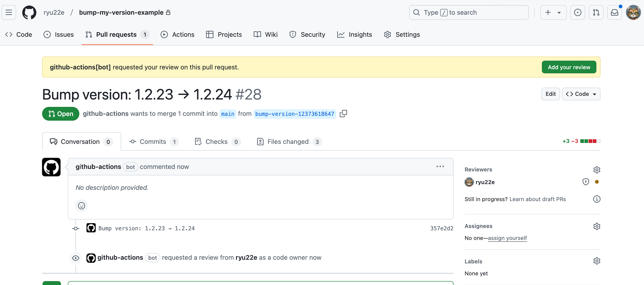Screen dimensions: 644x285
Task: Click the code owner shield icon next to ryu22e
Action: (586, 182)
